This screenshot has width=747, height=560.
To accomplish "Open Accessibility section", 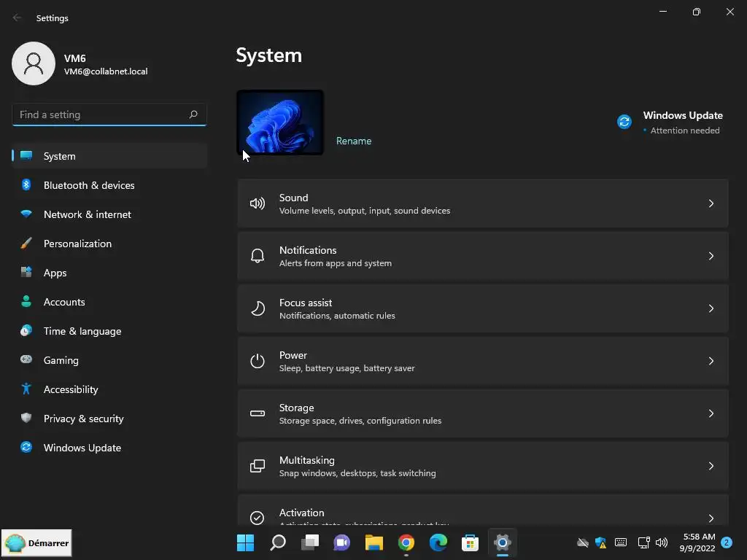I will pos(109,389).
